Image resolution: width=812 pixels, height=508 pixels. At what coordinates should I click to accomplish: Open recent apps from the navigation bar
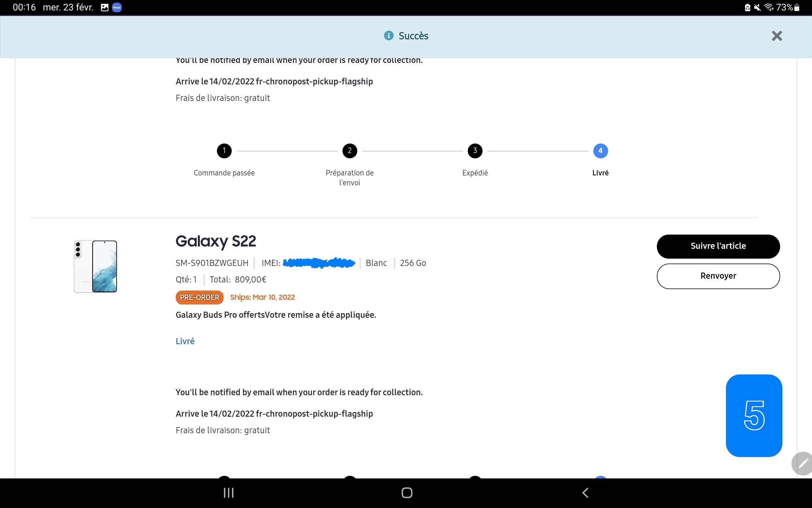pos(229,493)
